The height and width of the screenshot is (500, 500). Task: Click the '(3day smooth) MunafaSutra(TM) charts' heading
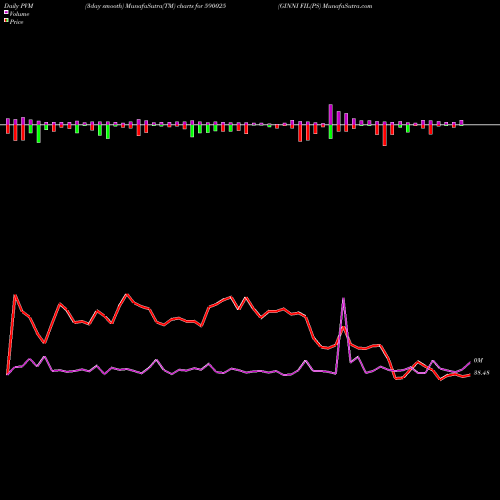click(x=156, y=6)
